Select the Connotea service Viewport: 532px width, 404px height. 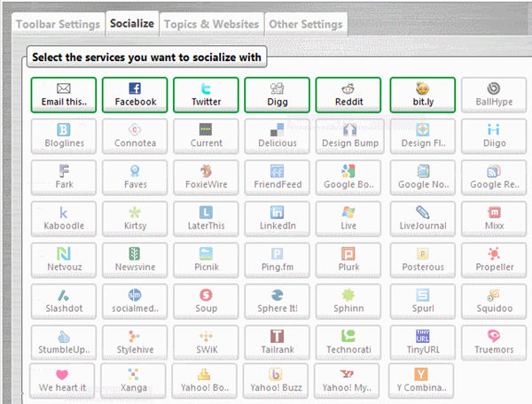point(135,136)
